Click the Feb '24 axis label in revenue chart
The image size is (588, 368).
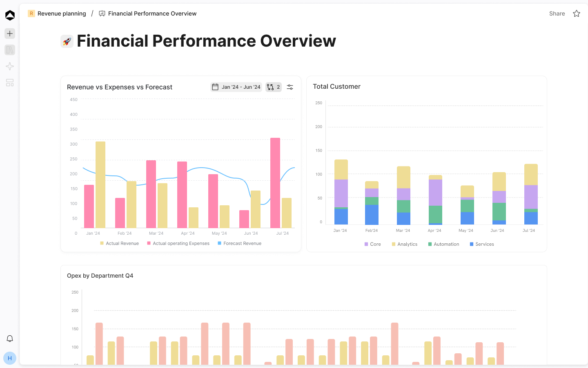[125, 233]
